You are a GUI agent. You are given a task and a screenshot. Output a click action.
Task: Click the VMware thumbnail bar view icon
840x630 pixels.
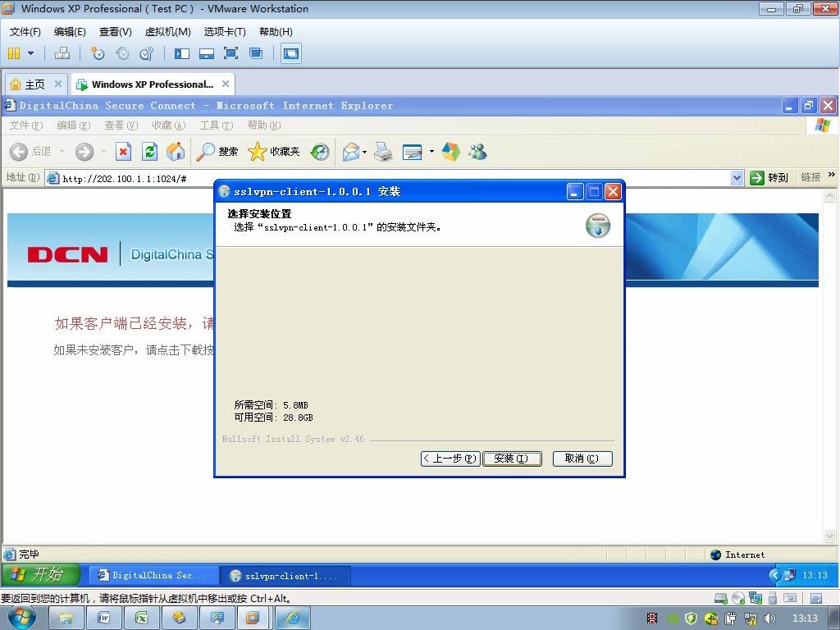tap(206, 53)
